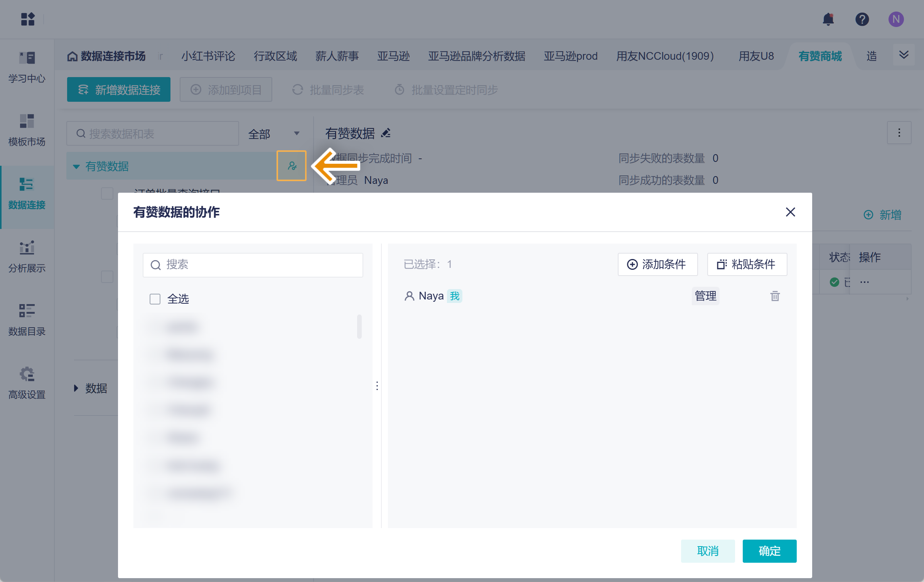Click the 添加条件 button
The image size is (924, 582).
click(x=658, y=264)
